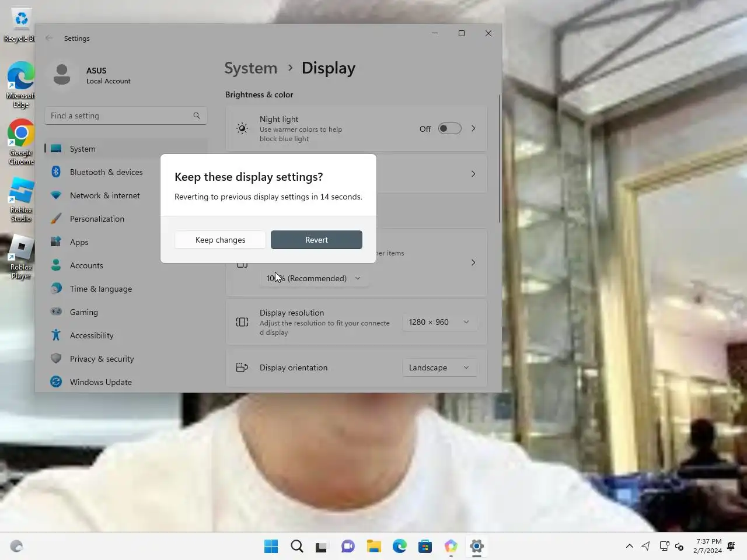Open Chat app in taskbar

coord(348,547)
